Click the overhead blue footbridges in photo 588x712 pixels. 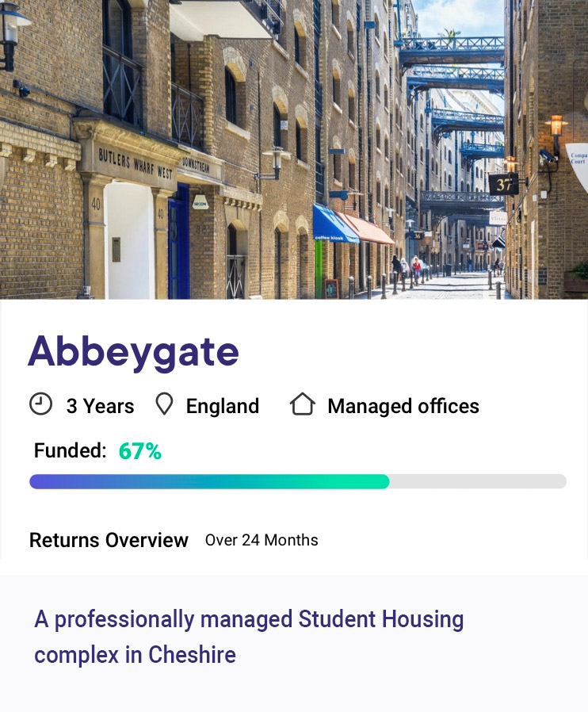pos(453,56)
